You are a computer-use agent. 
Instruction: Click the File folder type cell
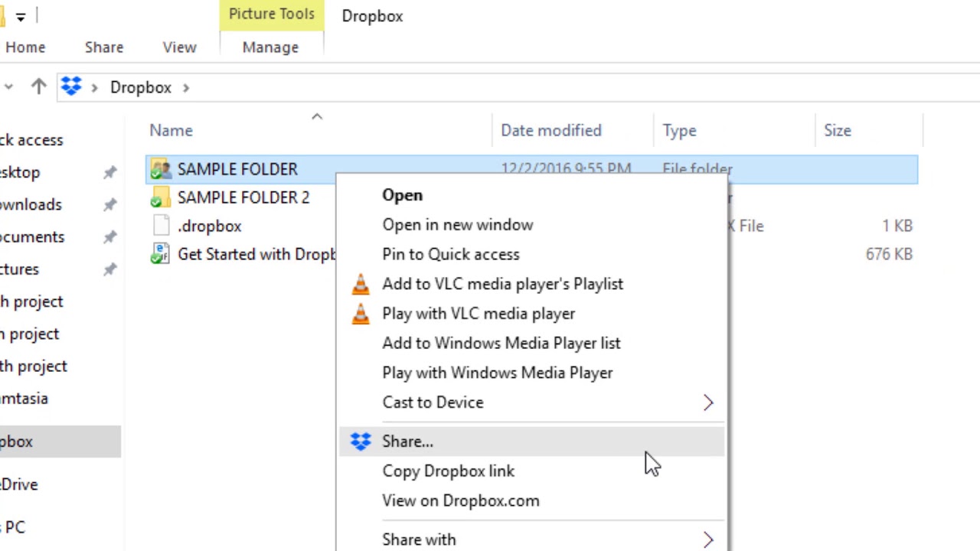pos(697,168)
